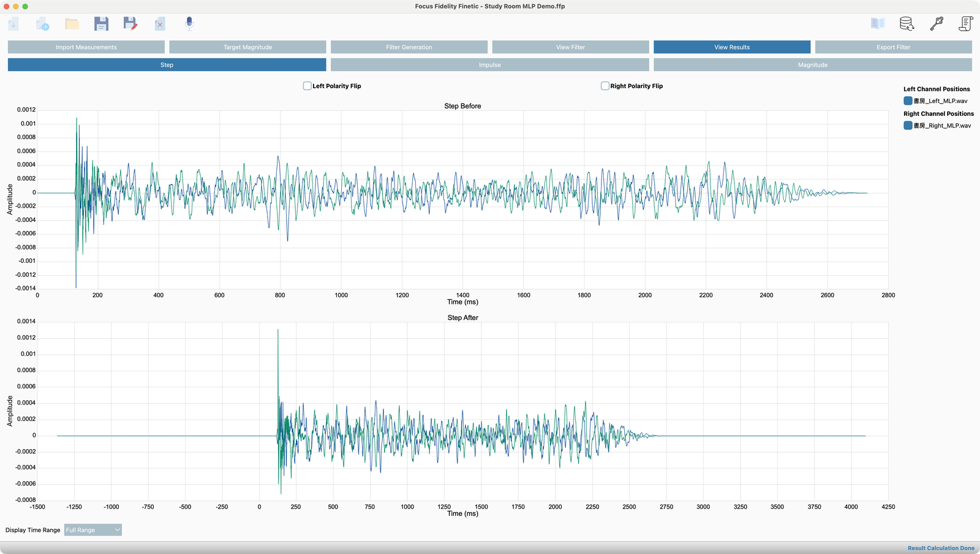
Task: Click the Step After chart title
Action: click(x=462, y=317)
